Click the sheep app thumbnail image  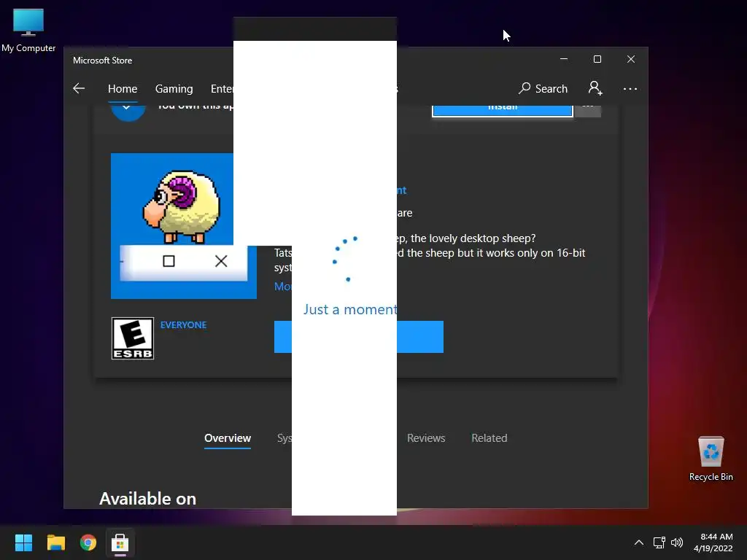(x=183, y=226)
